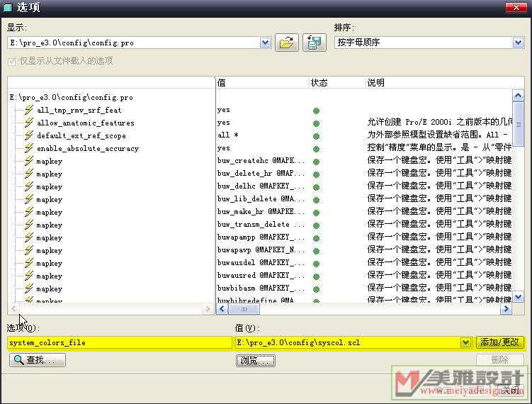The image size is (532, 404).
Task: Click the vertical scrollbar up arrow
Action: [x=518, y=96]
